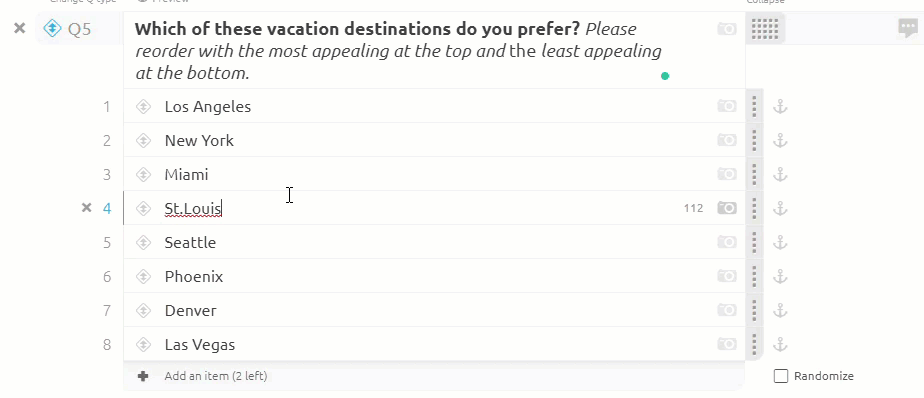Image resolution: width=924 pixels, height=398 pixels.
Task: Add an item to the list
Action: tap(216, 376)
